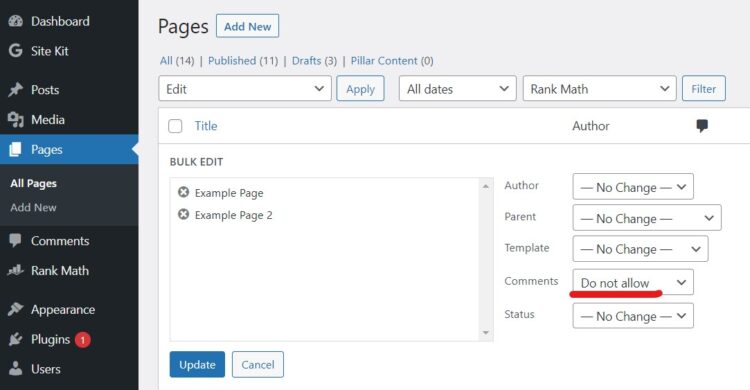The width and height of the screenshot is (750, 390).
Task: Tick the select-all checkbox beside Title
Action: tap(175, 126)
